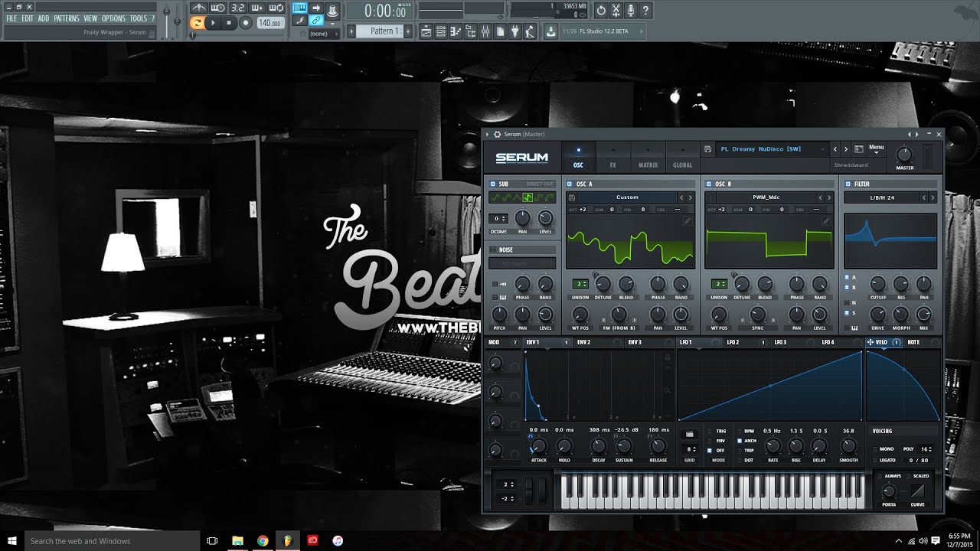Image resolution: width=980 pixels, height=551 pixels.
Task: Enable the LFO BPM sync checkbox
Action: tap(740, 431)
